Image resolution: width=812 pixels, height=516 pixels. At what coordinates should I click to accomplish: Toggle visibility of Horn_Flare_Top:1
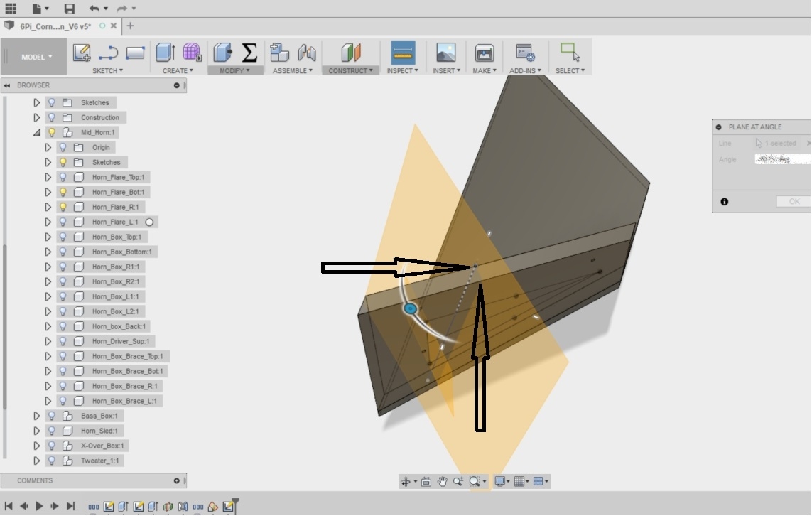[x=63, y=177]
